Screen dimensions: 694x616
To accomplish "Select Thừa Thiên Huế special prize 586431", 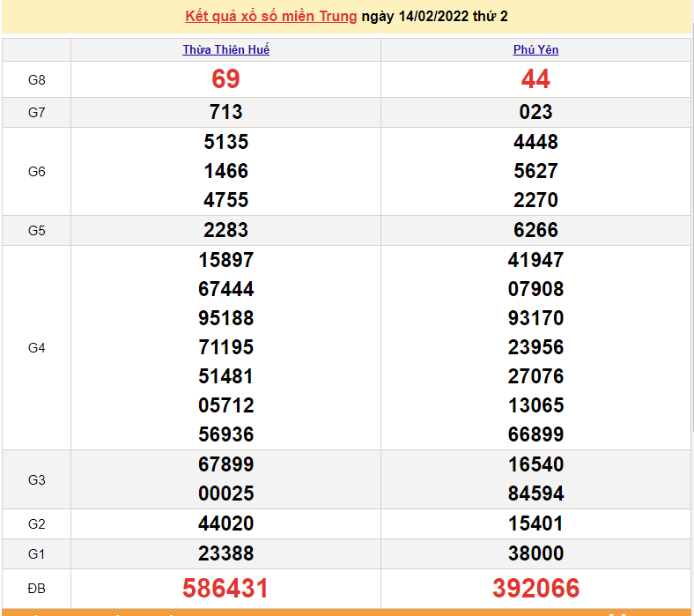I will 225,588.
